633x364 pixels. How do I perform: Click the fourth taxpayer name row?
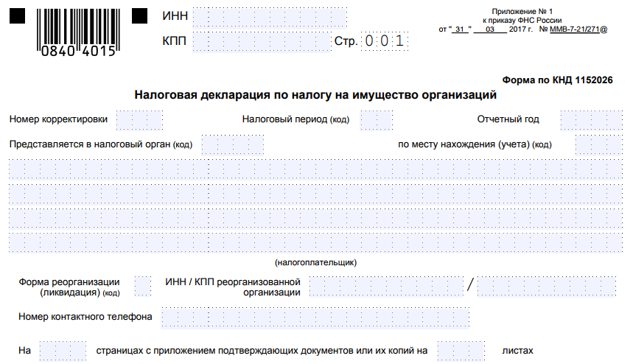point(315,243)
